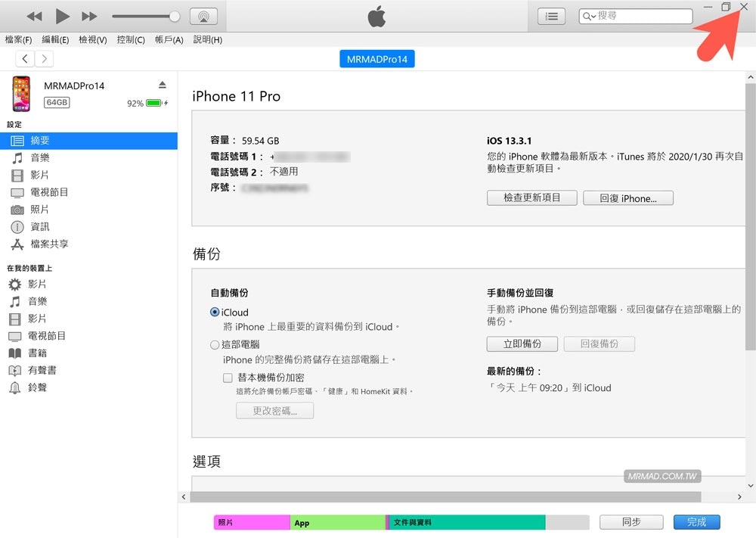Open 影片 under 設定 section
756x538 pixels.
click(x=88, y=175)
